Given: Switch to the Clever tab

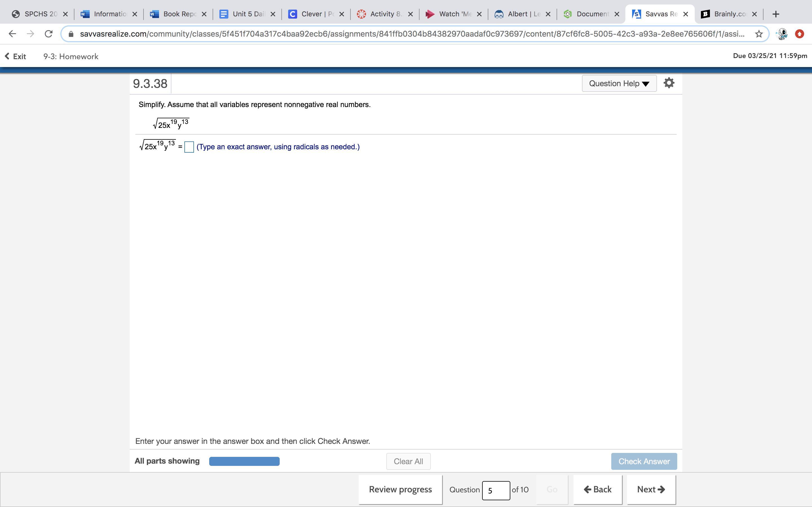Looking at the screenshot, I should click(312, 14).
